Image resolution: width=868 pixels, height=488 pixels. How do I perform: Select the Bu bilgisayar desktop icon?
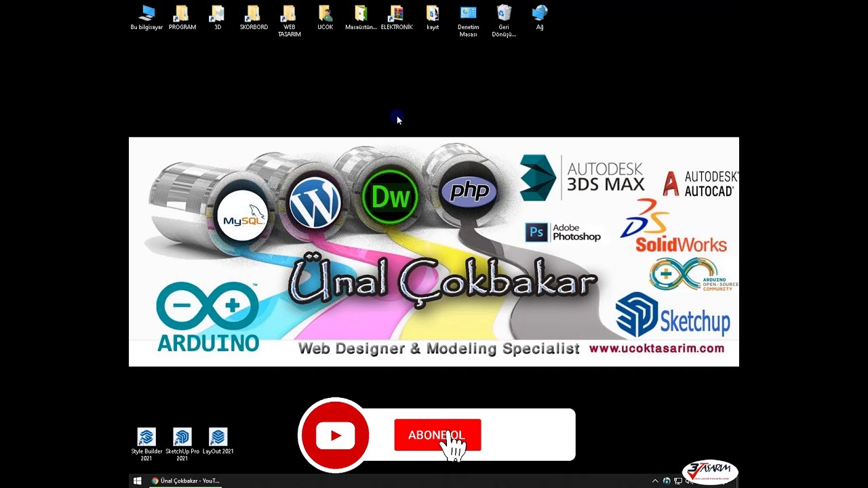coord(146,18)
